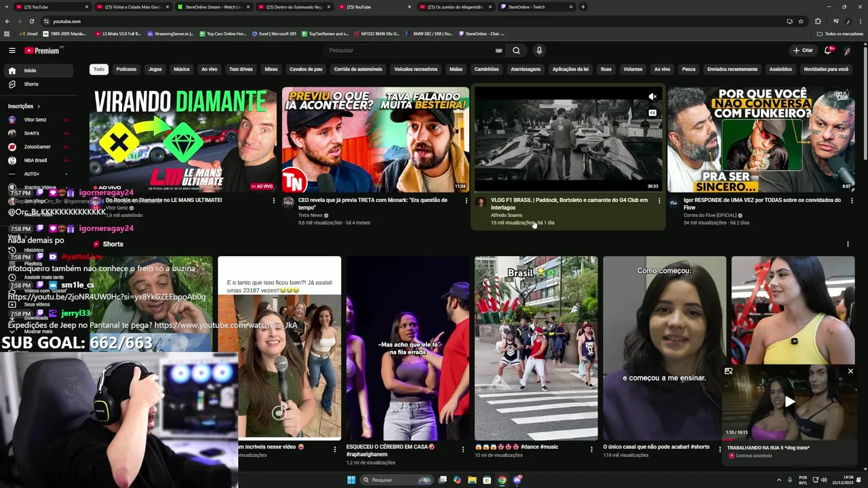
Task: Open File Explorer from the taskbar
Action: pyautogui.click(x=472, y=480)
